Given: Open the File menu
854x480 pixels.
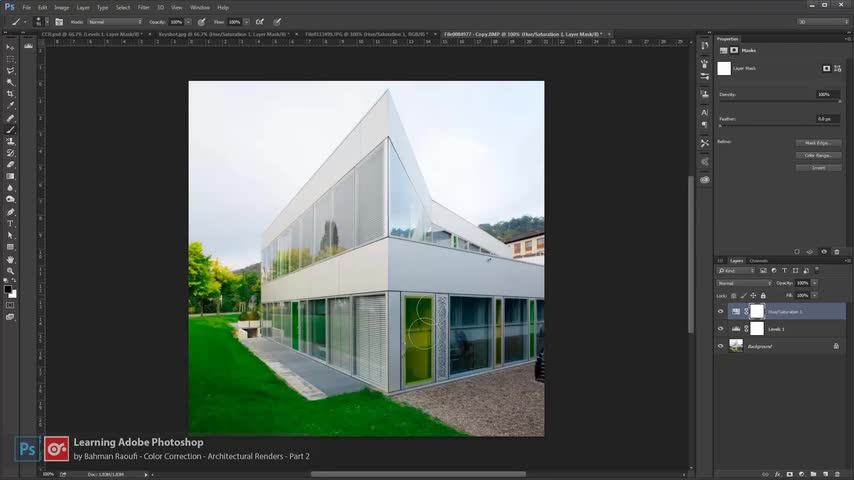Looking at the screenshot, I should tap(27, 8).
